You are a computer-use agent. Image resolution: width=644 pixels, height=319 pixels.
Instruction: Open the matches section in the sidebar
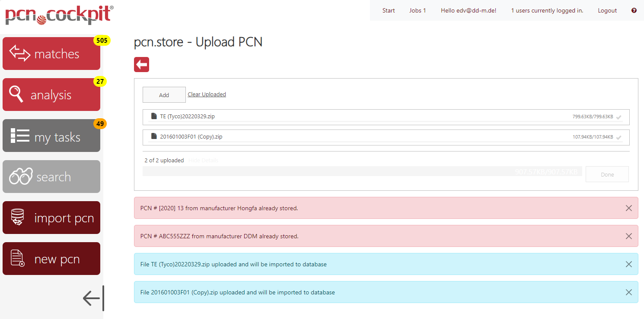pos(51,53)
